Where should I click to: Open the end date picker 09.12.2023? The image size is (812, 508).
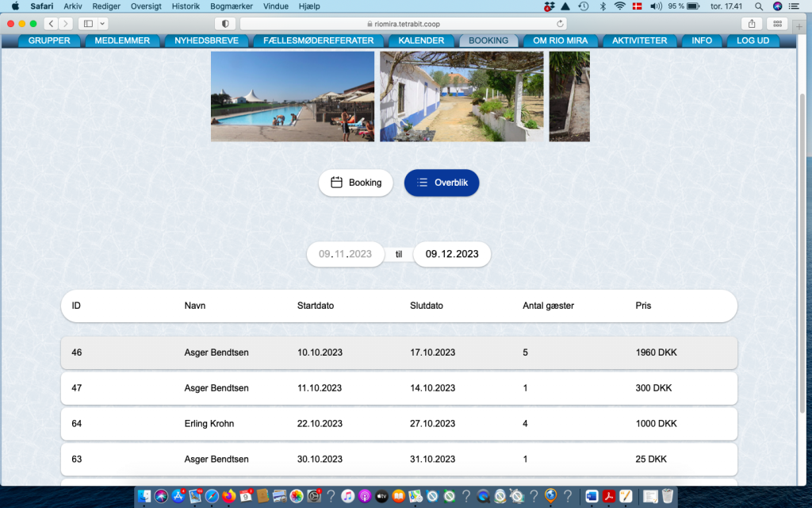[x=452, y=254]
